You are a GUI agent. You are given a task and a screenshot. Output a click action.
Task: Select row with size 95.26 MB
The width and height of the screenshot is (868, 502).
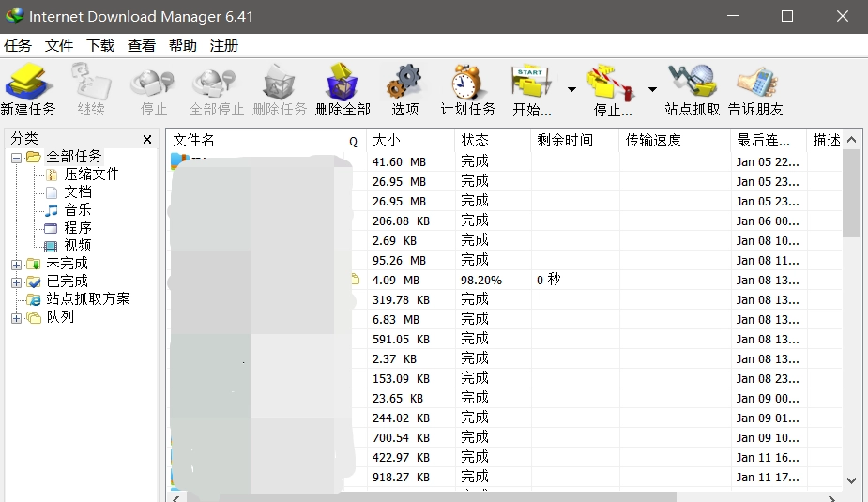tap(504, 260)
